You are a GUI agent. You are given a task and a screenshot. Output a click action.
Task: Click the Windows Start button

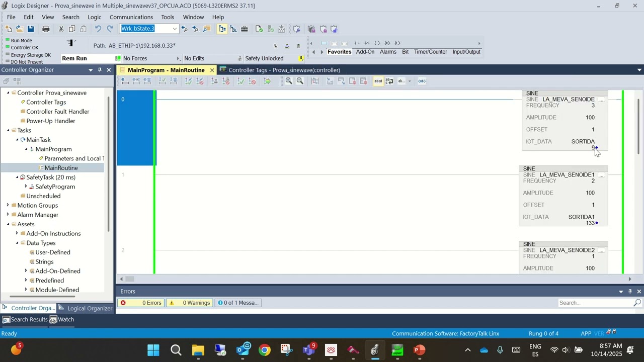[153, 350]
